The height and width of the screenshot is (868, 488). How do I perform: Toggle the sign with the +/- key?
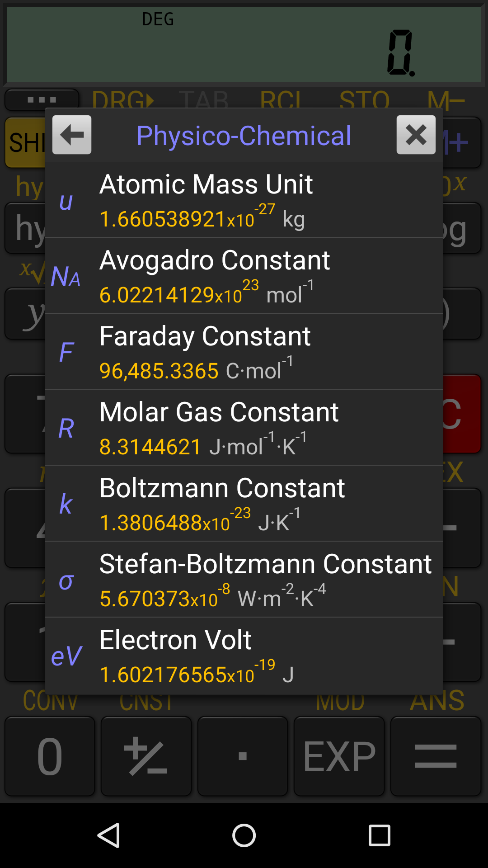coord(146,755)
